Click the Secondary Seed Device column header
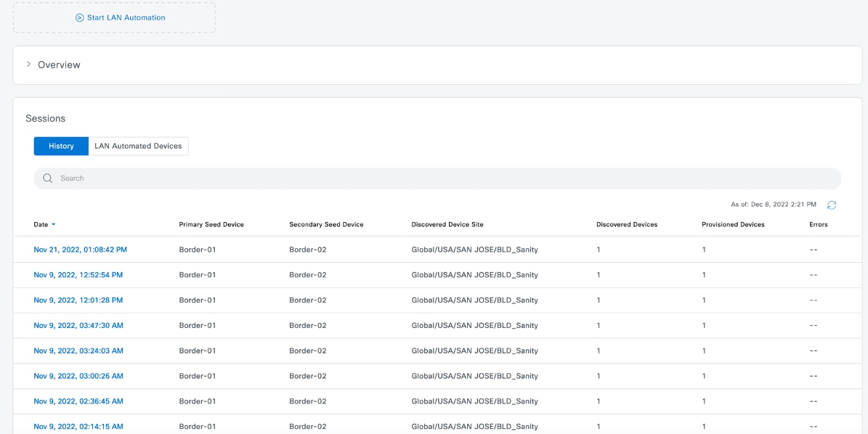 tap(326, 224)
